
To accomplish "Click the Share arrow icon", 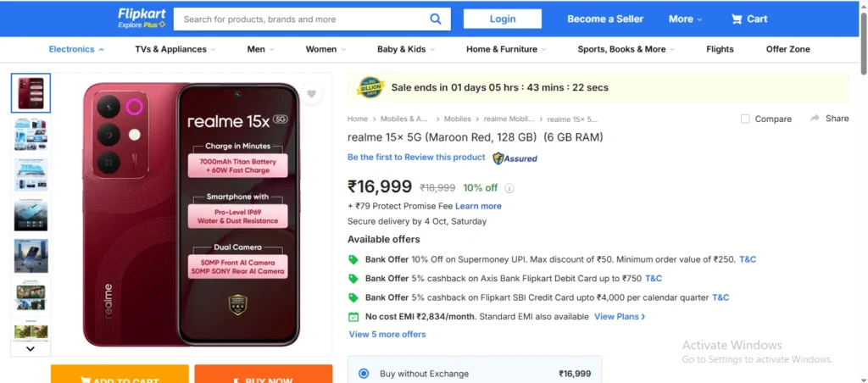I will tap(815, 119).
